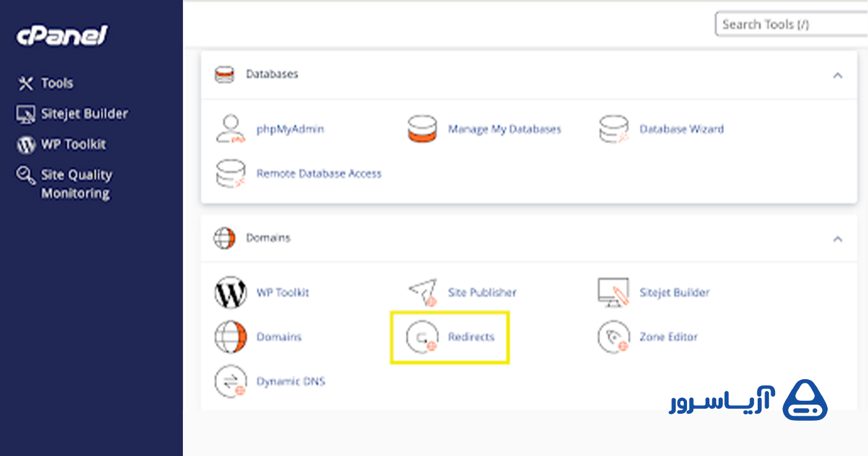The height and width of the screenshot is (456, 868).
Task: Click the Sitejet Builder monitor icon in Domains
Action: 614,292
